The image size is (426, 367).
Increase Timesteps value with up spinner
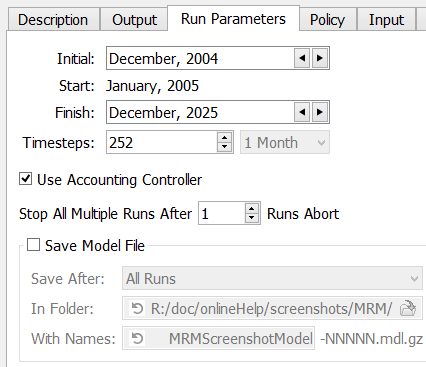click(x=224, y=138)
